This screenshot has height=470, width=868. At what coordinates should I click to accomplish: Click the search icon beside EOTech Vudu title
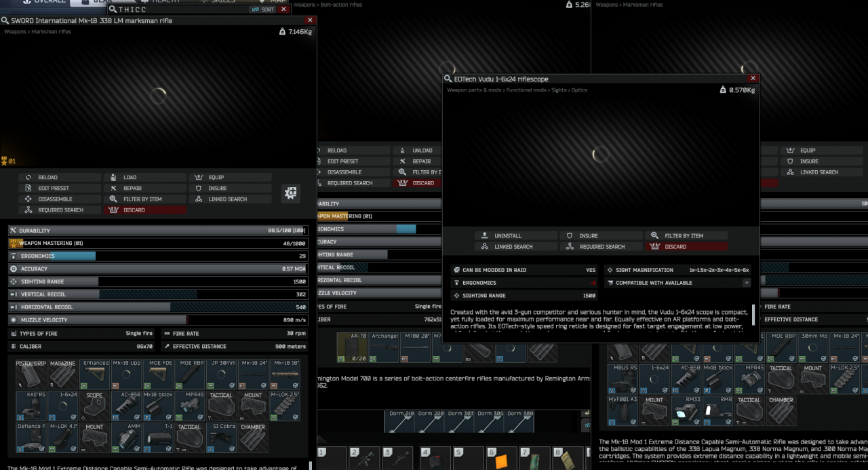(448, 79)
